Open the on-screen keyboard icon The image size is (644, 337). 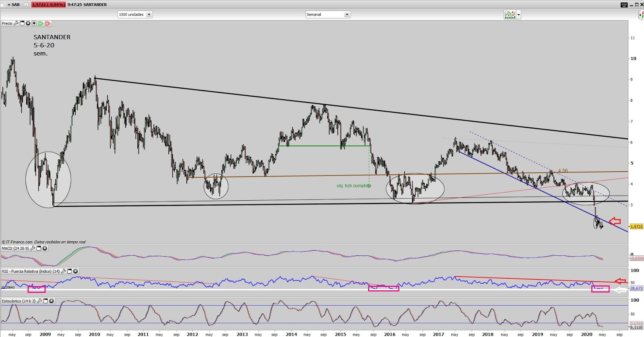tap(624, 5)
